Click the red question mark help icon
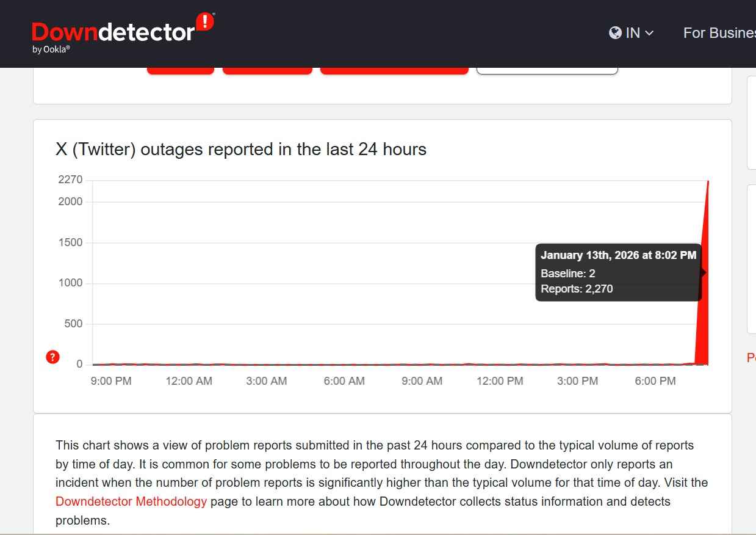Image resolution: width=756 pixels, height=535 pixels. click(53, 357)
